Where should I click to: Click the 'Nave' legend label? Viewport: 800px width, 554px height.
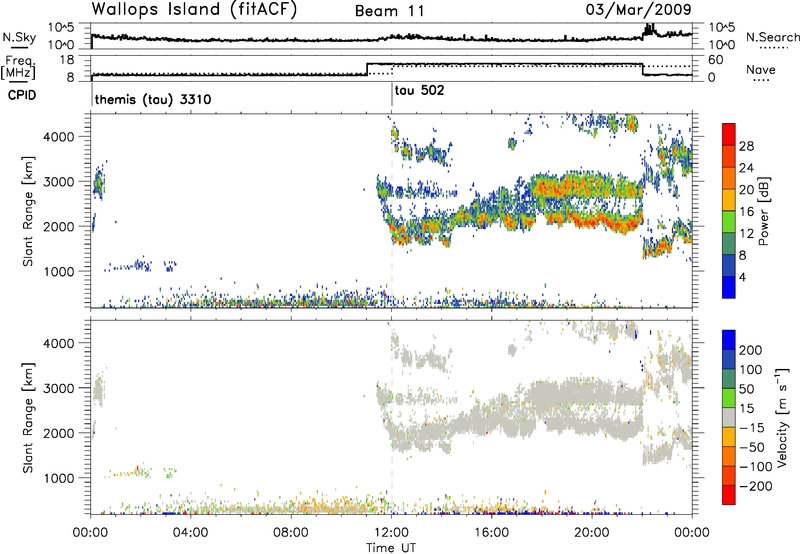click(761, 69)
